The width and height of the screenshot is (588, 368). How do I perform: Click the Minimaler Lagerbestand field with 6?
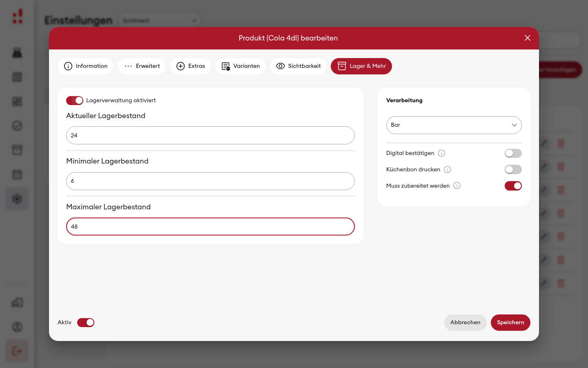[210, 181]
